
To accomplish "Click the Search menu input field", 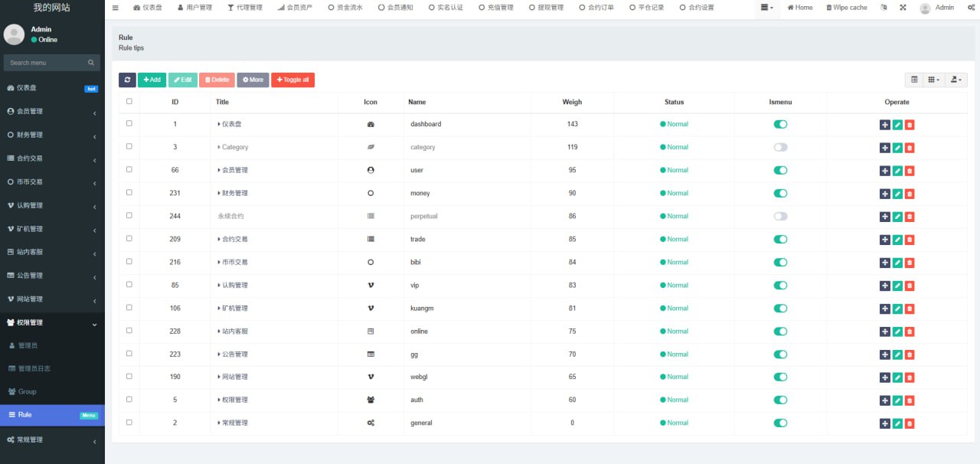I will [x=47, y=63].
